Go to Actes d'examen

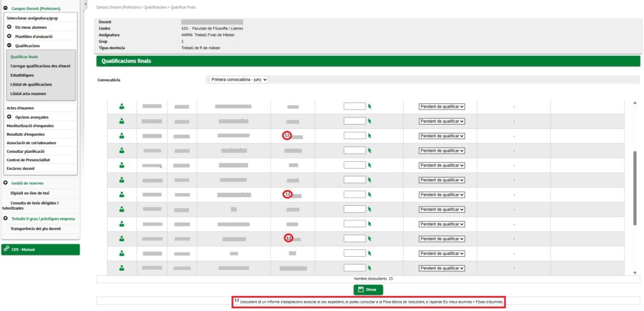tap(20, 108)
